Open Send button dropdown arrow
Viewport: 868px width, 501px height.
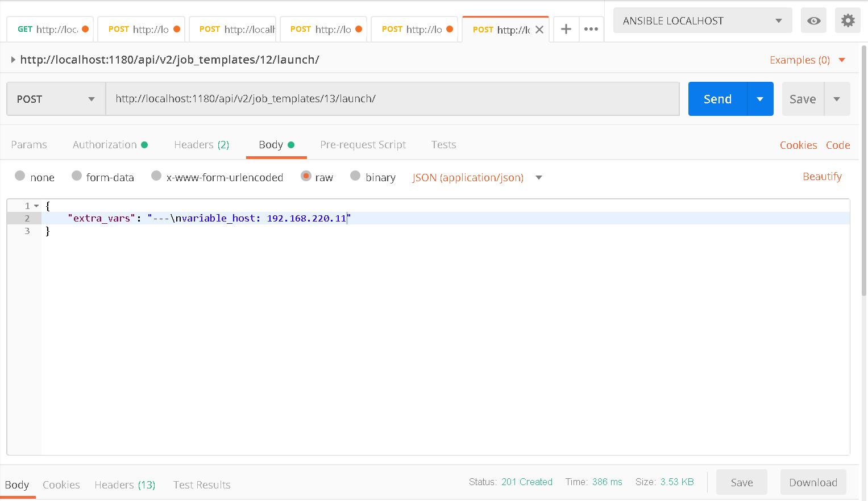pyautogui.click(x=760, y=99)
